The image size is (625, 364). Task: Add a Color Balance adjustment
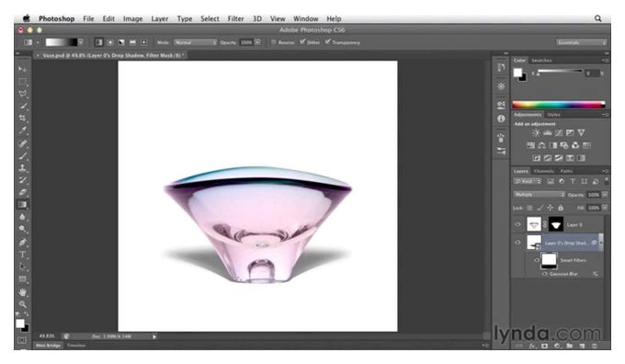[x=541, y=145]
